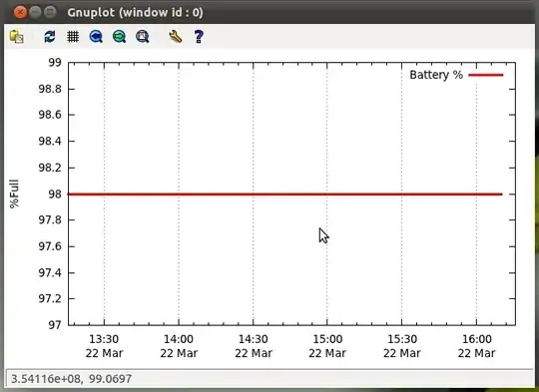Viewport: 539px width, 392px height.
Task: Click the 97.2 y-axis value
Action: pyautogui.click(x=50, y=298)
